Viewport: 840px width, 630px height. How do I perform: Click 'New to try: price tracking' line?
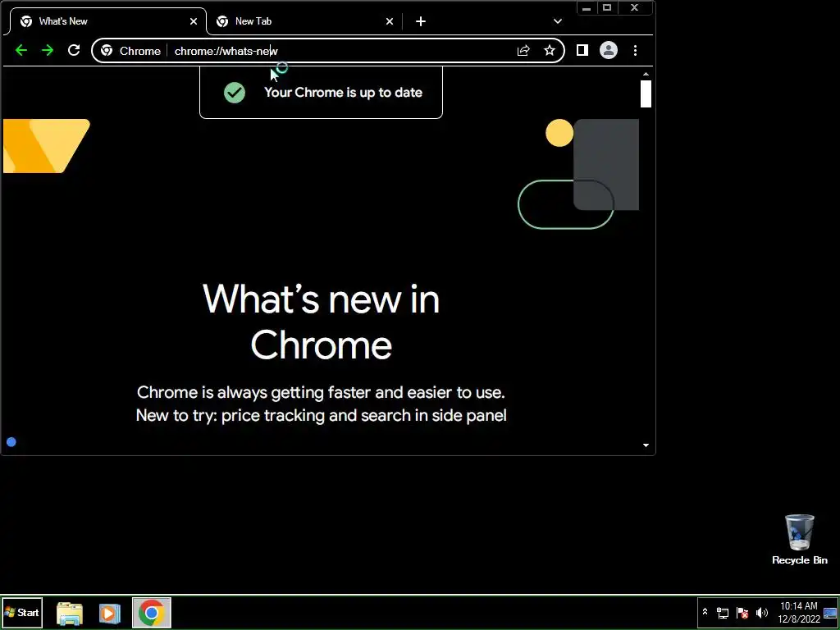click(321, 415)
